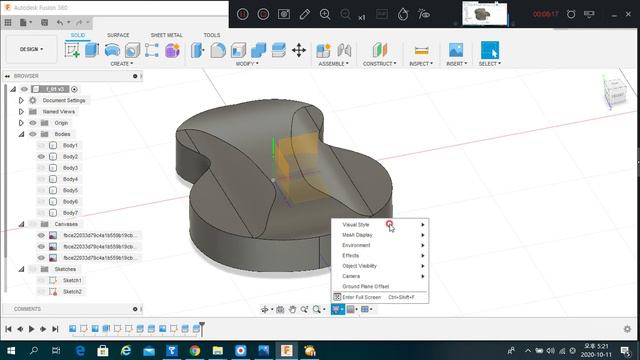Click the Insert image icon
Viewport: 640px width, 360px height.
456,50
